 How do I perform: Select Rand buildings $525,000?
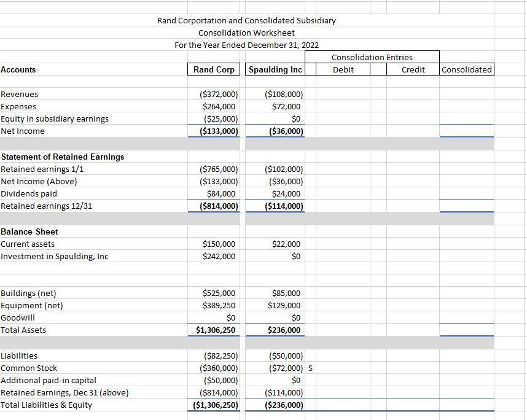[x=219, y=294]
